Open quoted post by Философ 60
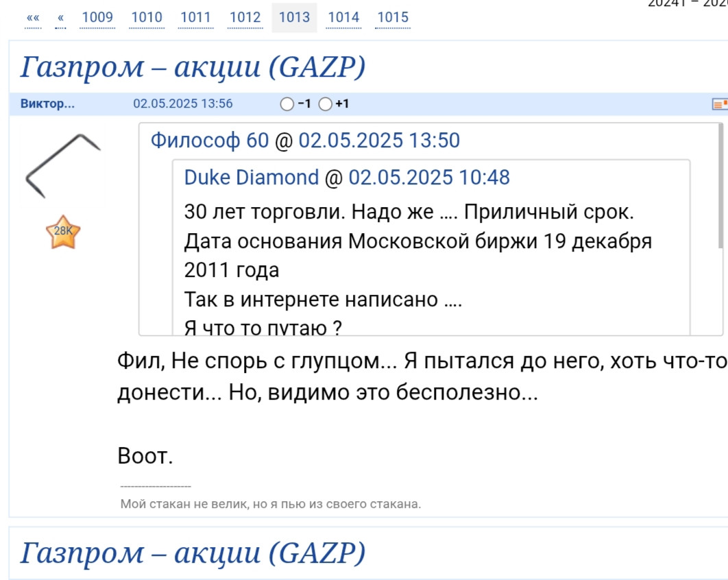Viewport: 728px width, 580px height. point(210,141)
